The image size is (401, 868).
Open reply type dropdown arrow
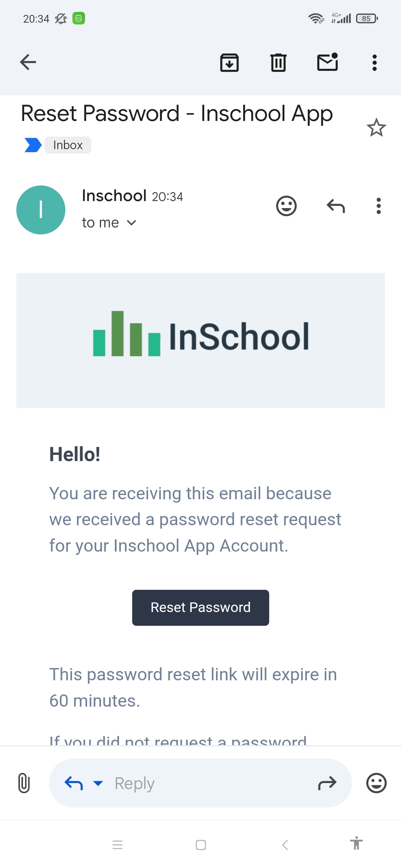tap(98, 783)
